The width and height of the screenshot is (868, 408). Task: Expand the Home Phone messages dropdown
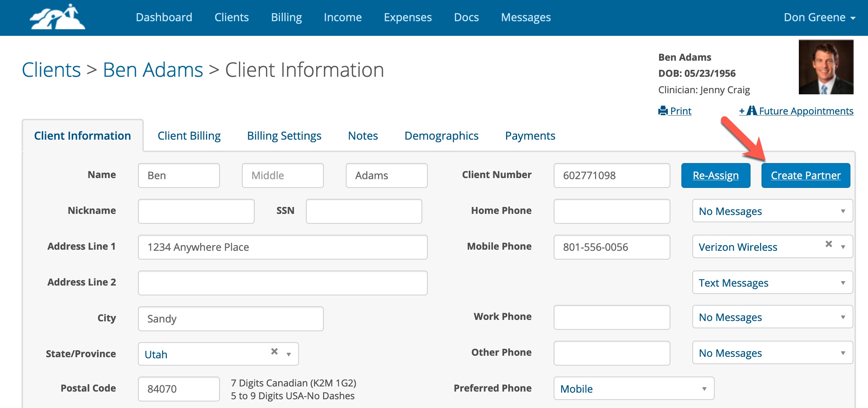(x=772, y=211)
